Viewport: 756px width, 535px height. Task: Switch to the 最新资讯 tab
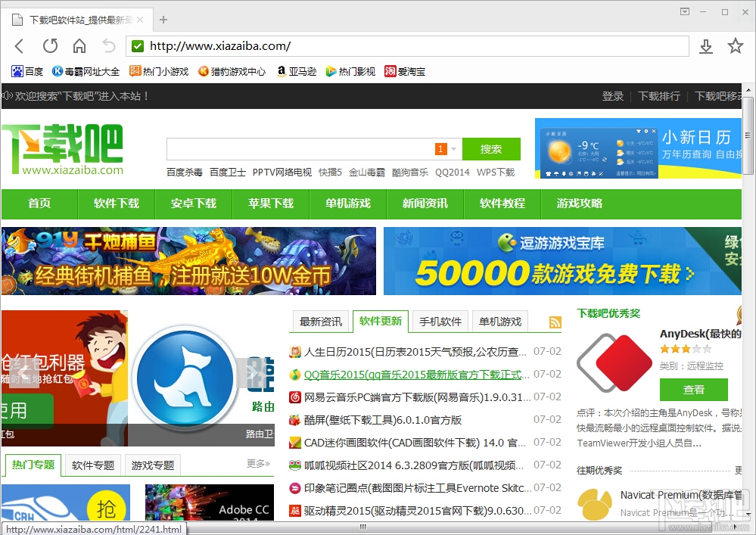pos(321,322)
